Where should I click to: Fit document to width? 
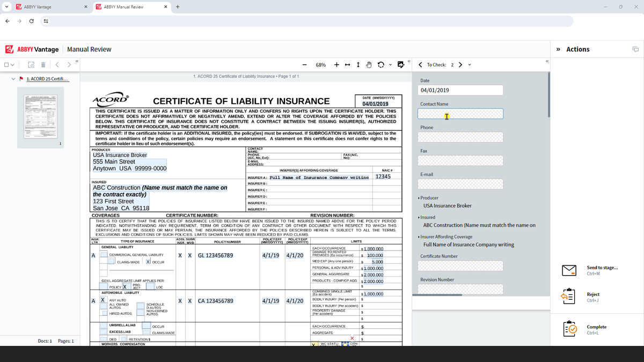(x=347, y=64)
